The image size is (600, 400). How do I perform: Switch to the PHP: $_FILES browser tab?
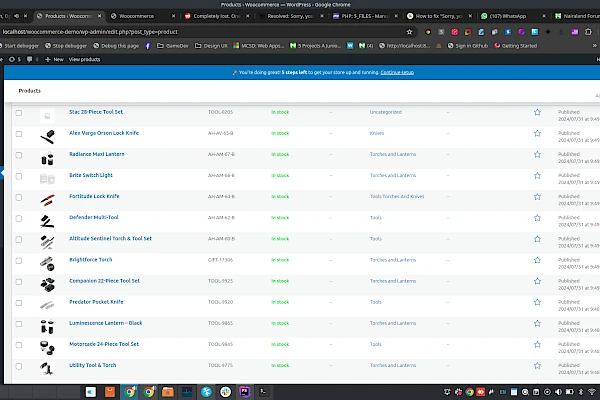[360, 18]
